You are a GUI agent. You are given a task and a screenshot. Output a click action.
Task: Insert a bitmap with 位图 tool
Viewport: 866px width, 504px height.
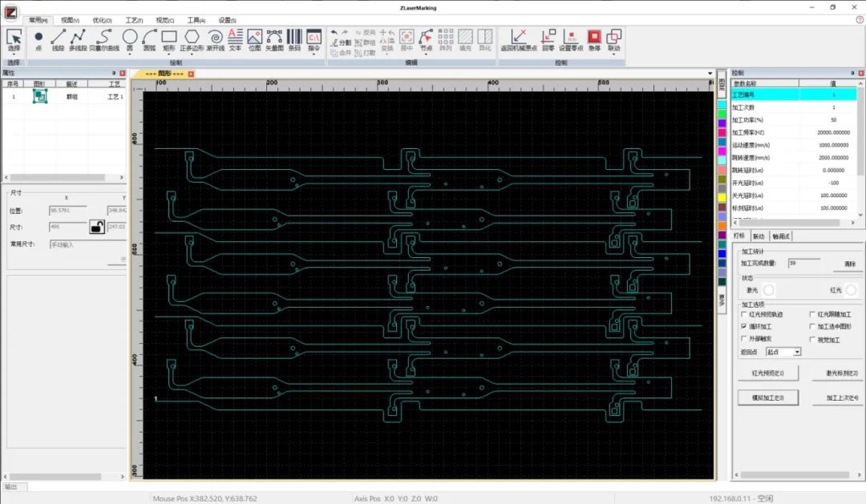tap(255, 40)
